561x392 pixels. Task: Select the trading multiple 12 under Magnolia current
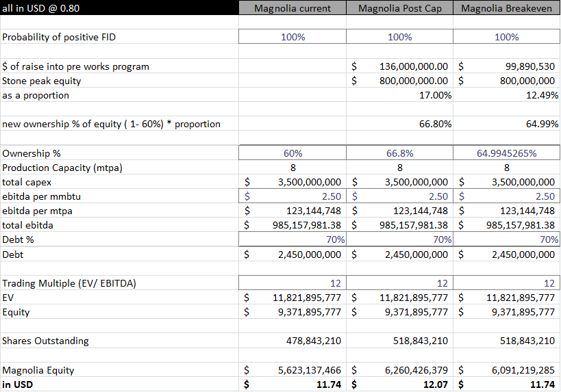click(292, 283)
